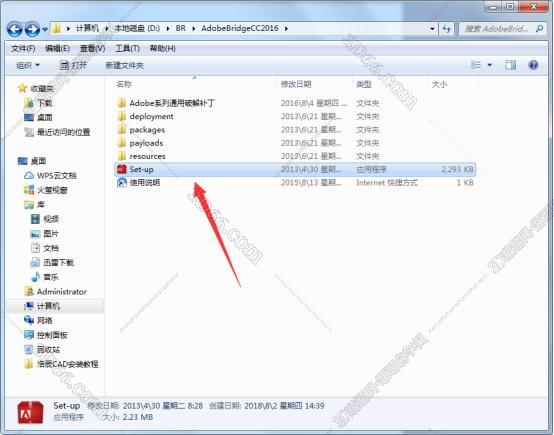Click the 打开 toolbar button
554x435 pixels.
(x=73, y=65)
